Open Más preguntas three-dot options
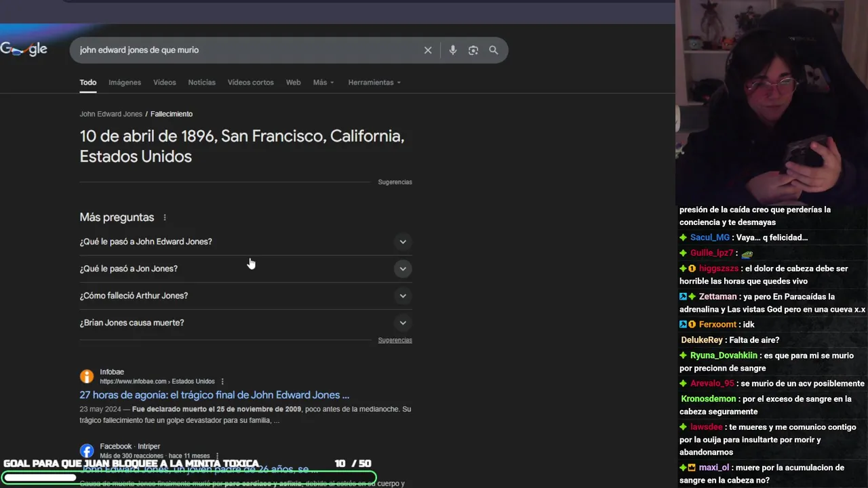 coord(165,218)
